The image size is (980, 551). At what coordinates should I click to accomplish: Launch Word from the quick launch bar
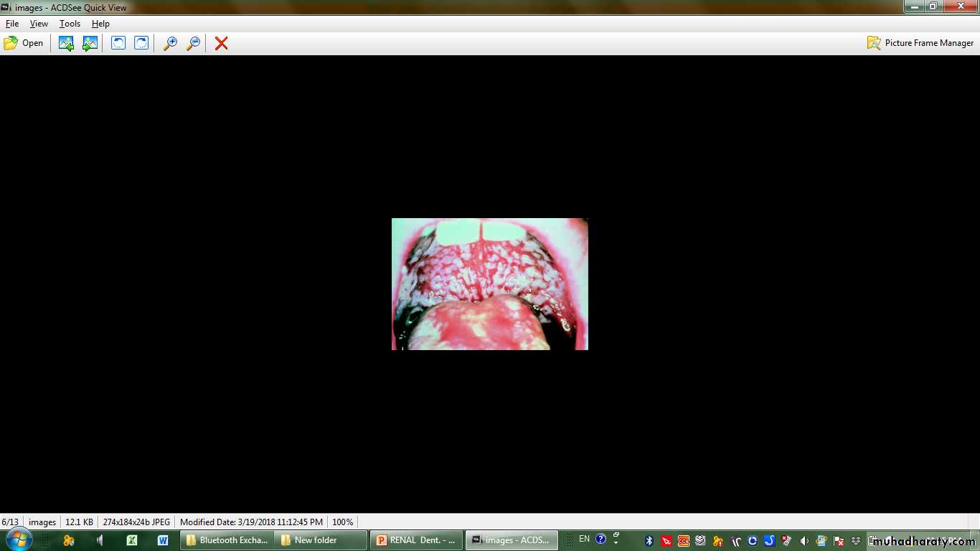(163, 540)
